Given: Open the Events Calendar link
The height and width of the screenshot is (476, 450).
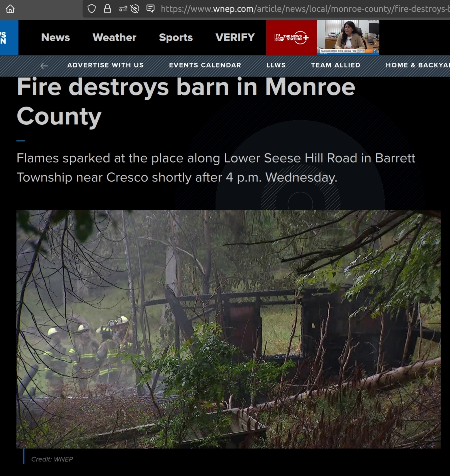Looking at the screenshot, I should click(x=205, y=65).
